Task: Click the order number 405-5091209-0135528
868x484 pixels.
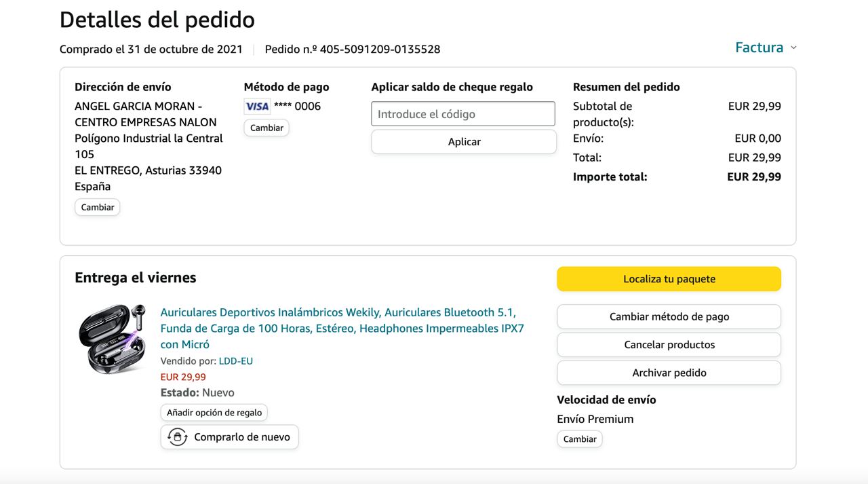Action: coord(380,50)
